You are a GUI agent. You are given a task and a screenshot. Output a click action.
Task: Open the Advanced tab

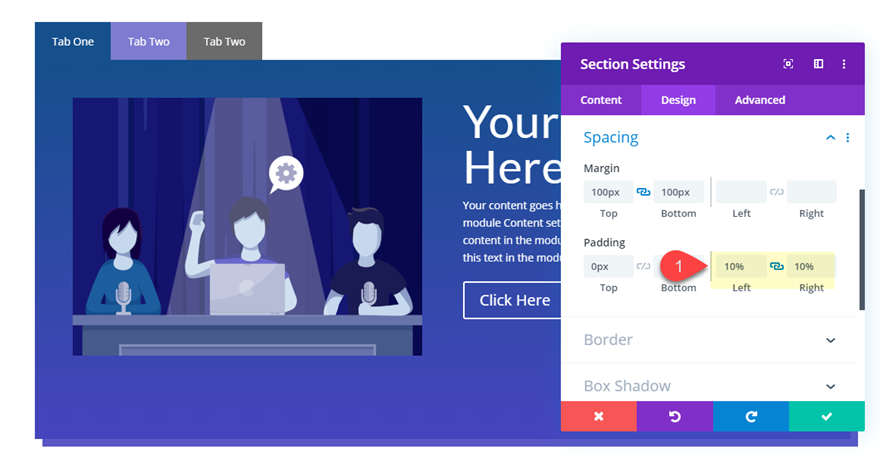[x=760, y=100]
